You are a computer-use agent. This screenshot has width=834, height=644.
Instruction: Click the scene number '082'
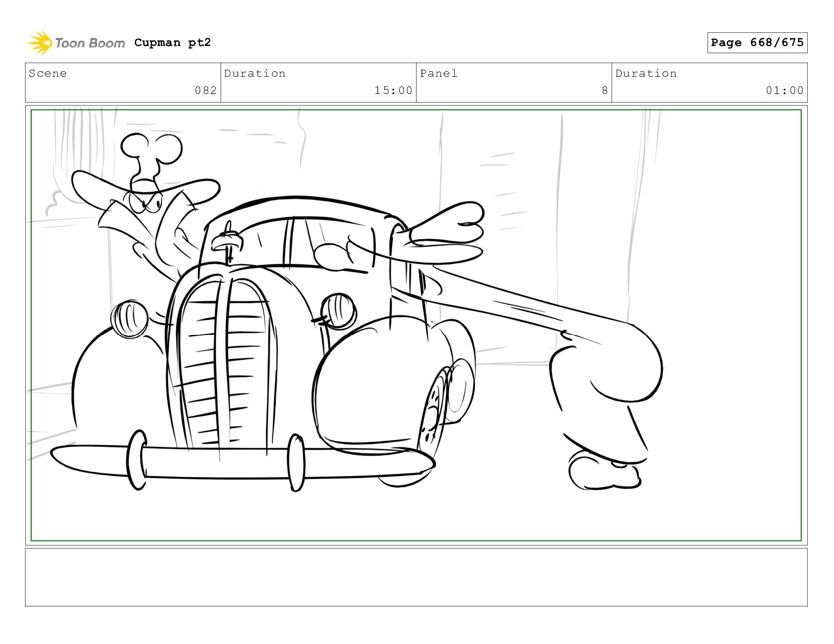(206, 90)
